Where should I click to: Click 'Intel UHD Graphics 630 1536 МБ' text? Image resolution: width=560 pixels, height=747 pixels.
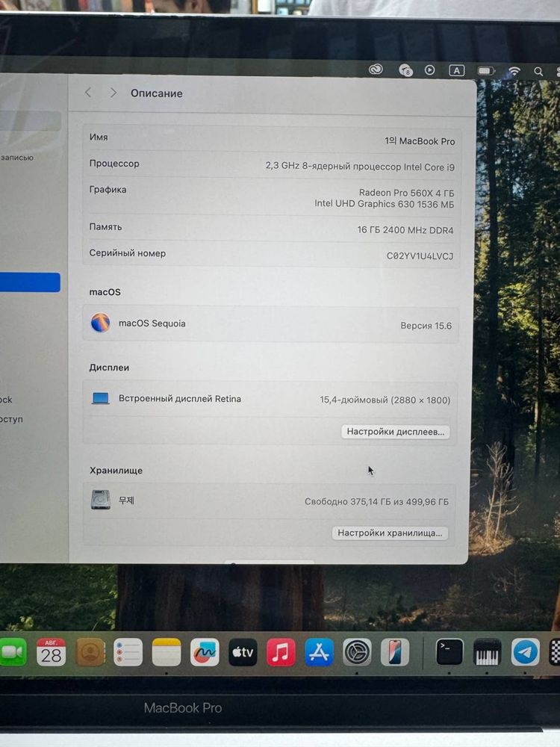point(384,204)
